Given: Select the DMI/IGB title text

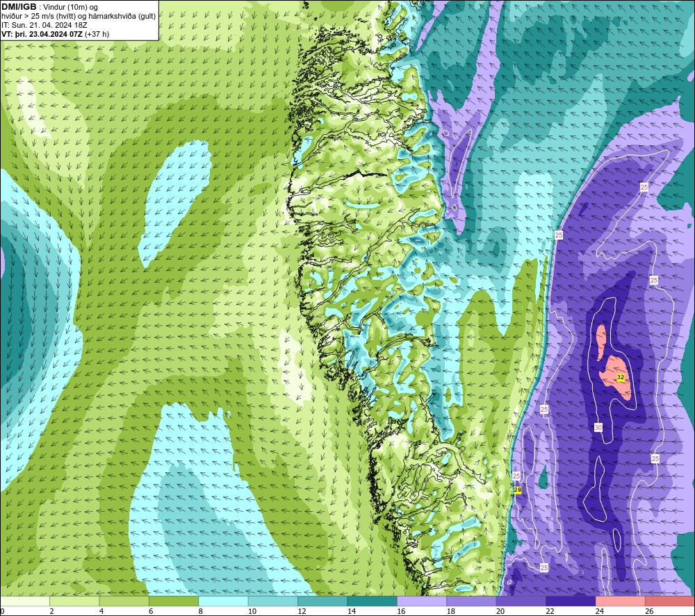Looking at the screenshot, I should 19,7.
